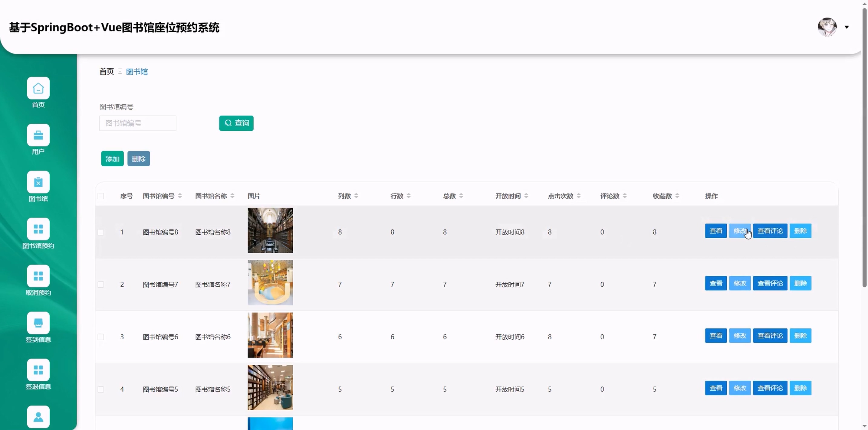Screen dimensions: 868x430
Task: Click the 图书馆编号 search input field
Action: [137, 123]
